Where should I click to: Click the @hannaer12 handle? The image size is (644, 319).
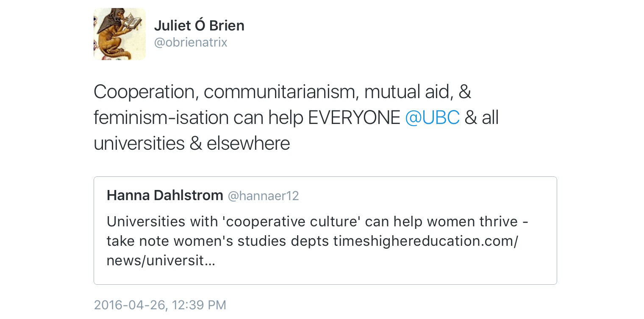[263, 196]
